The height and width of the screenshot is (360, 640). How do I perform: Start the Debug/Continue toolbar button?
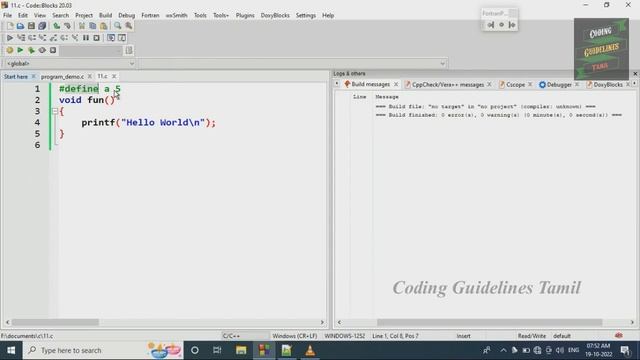pyautogui.click(x=10, y=38)
